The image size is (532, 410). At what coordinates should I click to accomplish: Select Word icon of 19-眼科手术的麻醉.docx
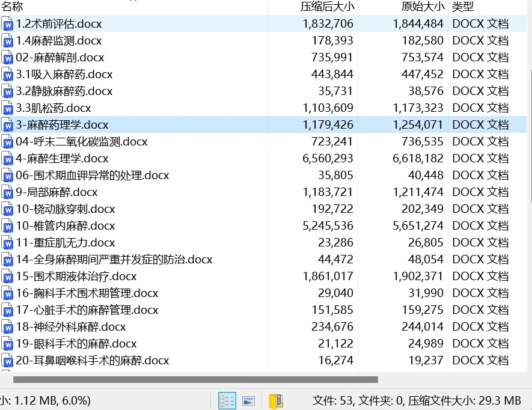point(7,343)
